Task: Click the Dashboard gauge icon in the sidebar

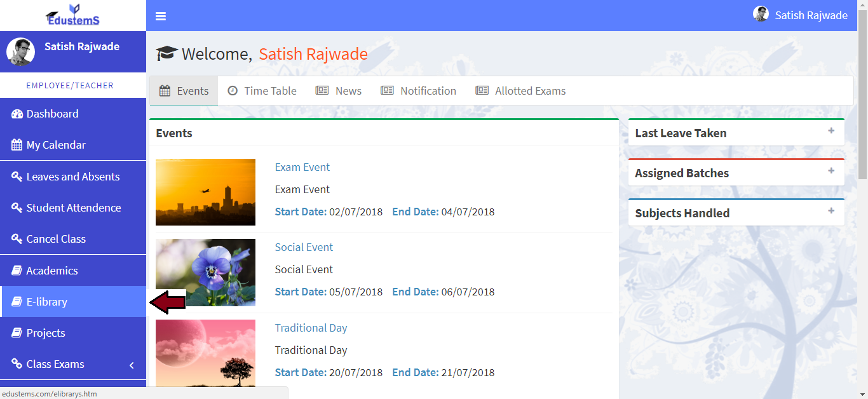Action: click(17, 114)
